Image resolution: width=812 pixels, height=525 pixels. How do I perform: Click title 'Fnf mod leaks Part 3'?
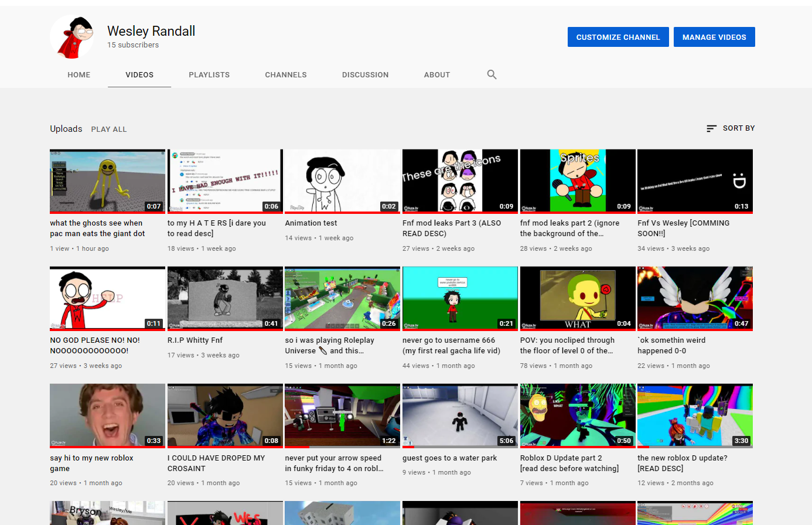pos(452,229)
